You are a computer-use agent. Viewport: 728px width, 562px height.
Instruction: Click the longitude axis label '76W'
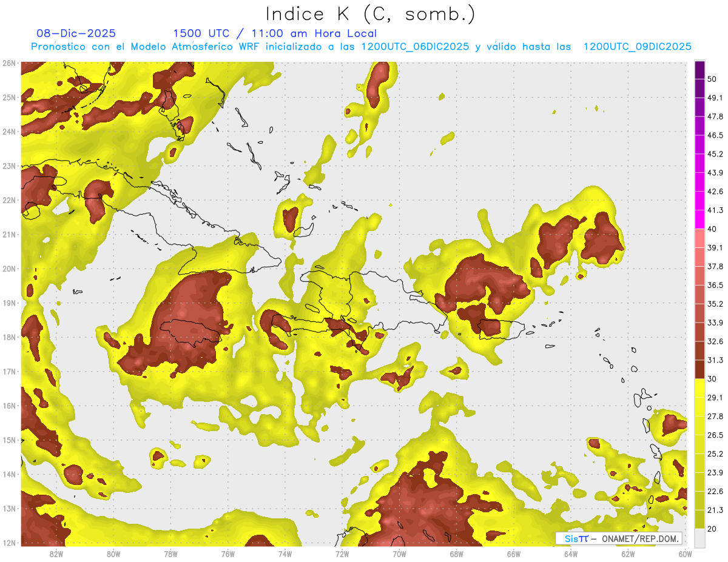coord(227,554)
